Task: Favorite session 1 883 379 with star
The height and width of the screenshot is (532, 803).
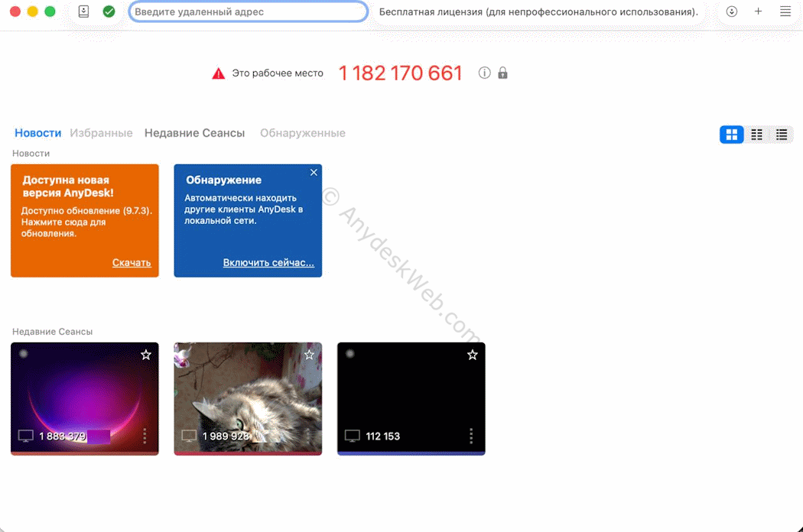Action: coord(146,355)
